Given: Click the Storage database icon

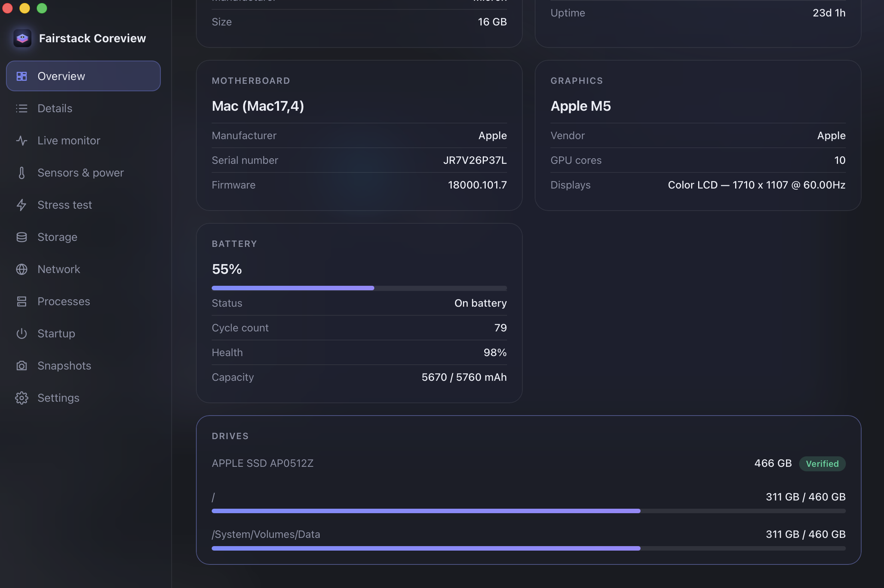Looking at the screenshot, I should point(22,237).
